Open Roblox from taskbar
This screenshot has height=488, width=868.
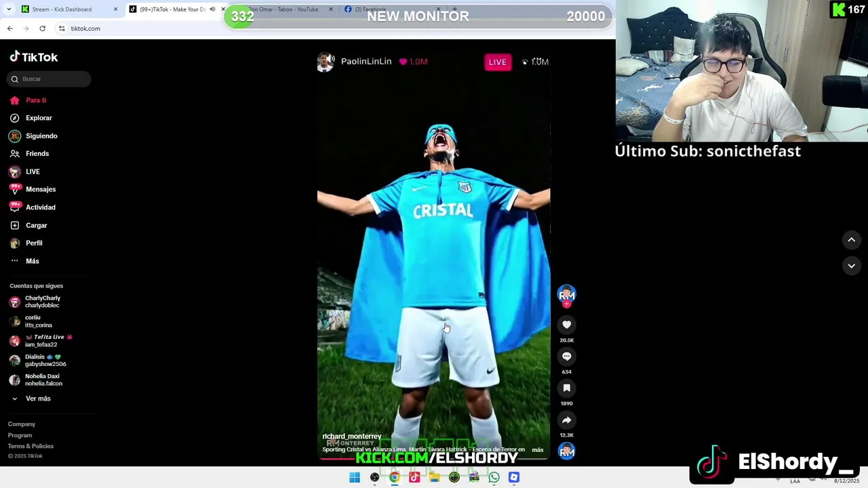pos(514,478)
